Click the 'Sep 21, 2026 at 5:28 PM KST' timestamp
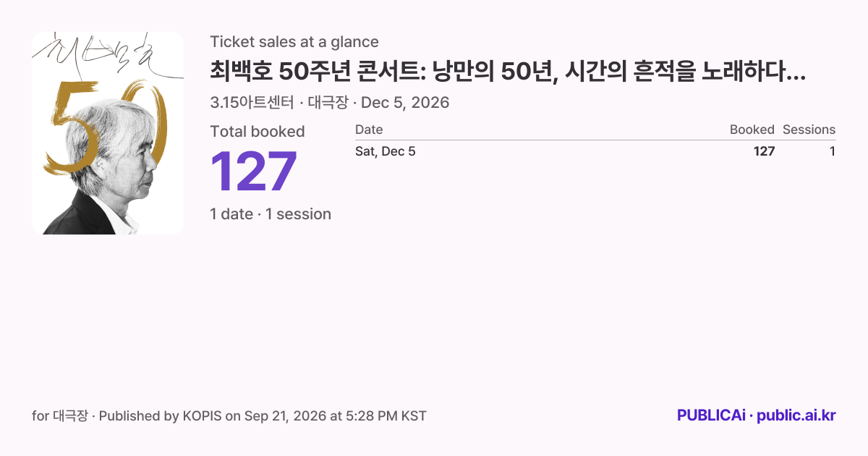 pyautogui.click(x=335, y=416)
